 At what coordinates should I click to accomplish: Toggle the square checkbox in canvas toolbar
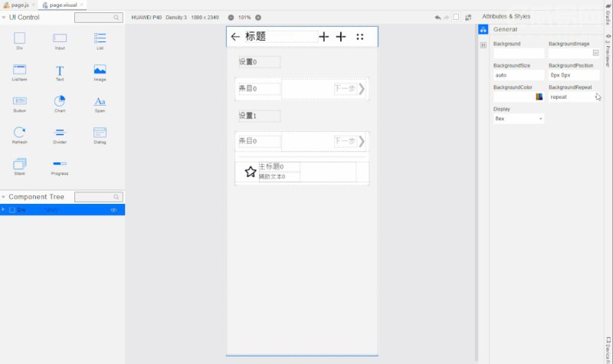tap(456, 17)
